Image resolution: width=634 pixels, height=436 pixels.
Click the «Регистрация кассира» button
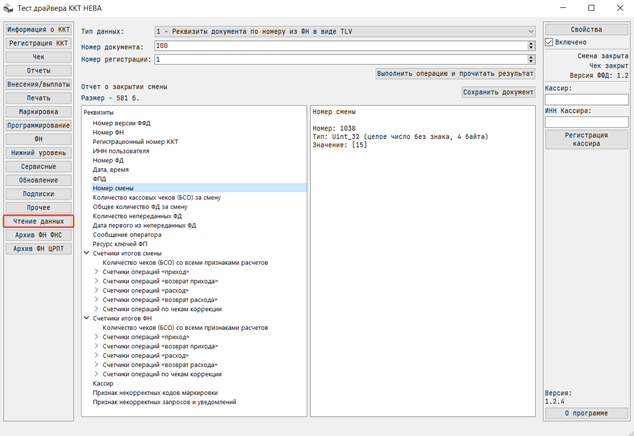pyautogui.click(x=586, y=139)
